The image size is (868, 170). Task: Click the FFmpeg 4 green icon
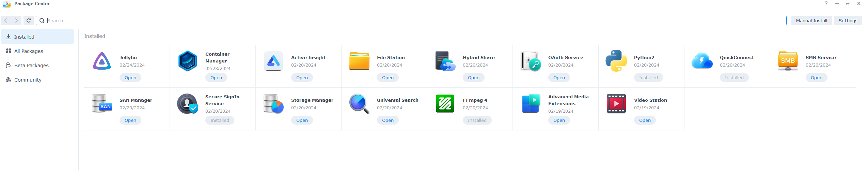(445, 104)
